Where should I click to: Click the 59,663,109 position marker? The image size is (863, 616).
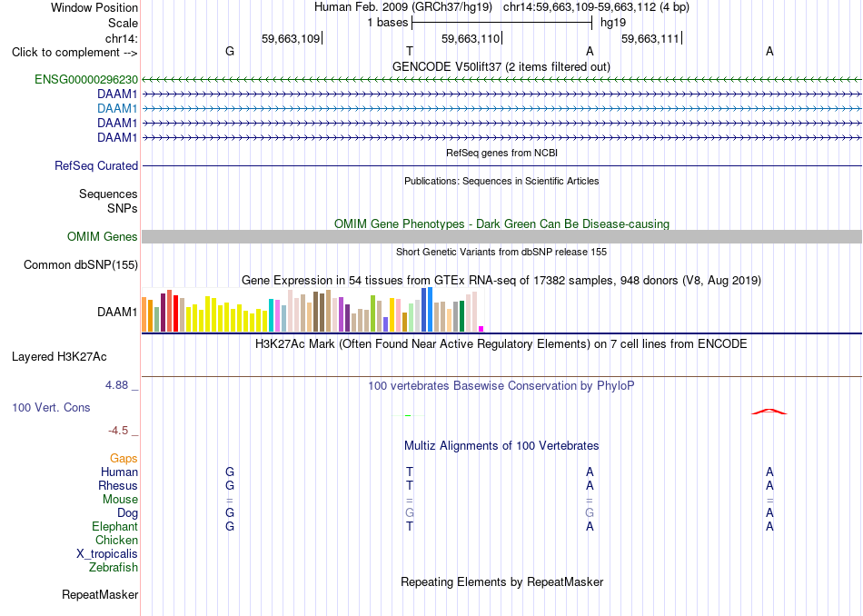(292, 38)
